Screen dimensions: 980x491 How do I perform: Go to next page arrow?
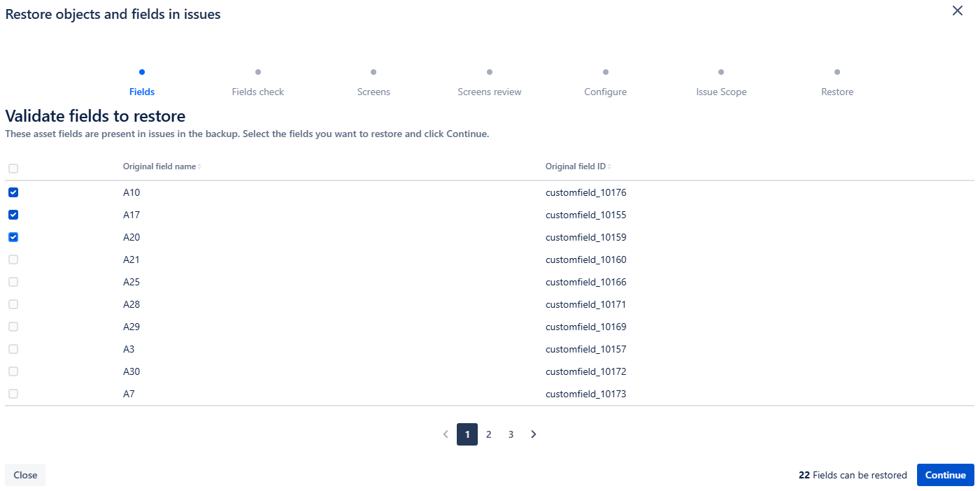tap(534, 434)
